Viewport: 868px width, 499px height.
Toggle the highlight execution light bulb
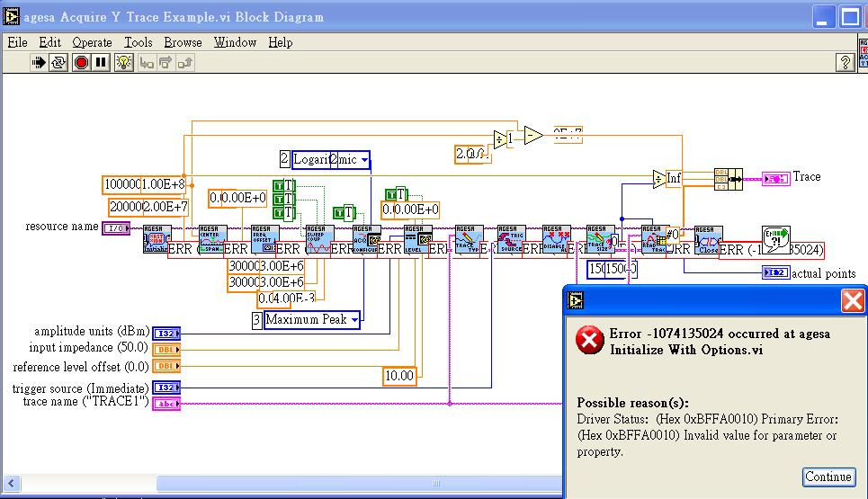pyautogui.click(x=124, y=63)
